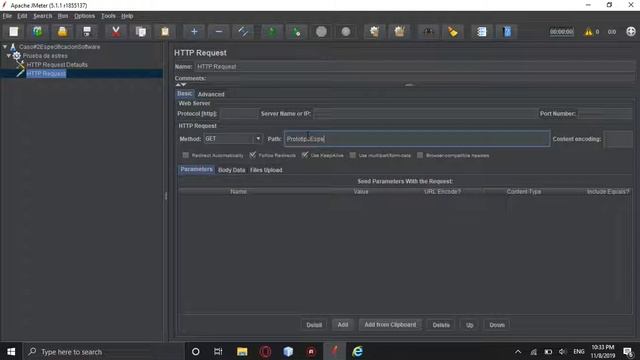Collapse the test plan root tree node
640x360 pixels.
(x=5, y=47)
